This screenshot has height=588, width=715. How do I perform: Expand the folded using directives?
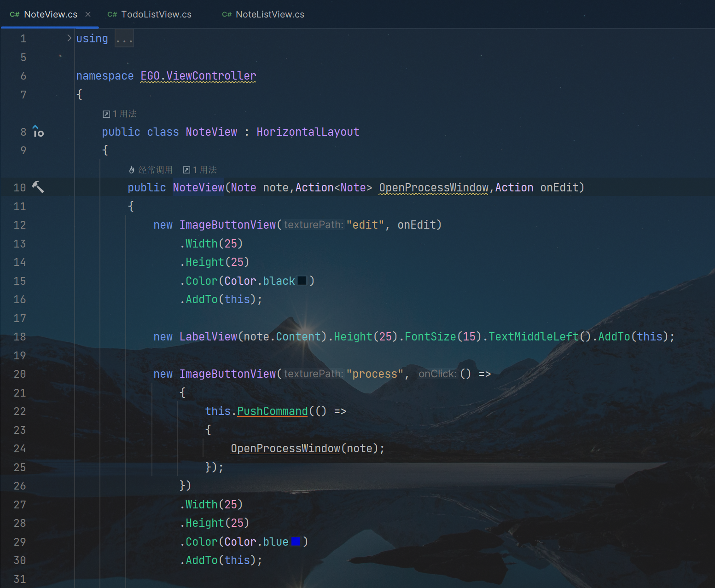tap(69, 38)
